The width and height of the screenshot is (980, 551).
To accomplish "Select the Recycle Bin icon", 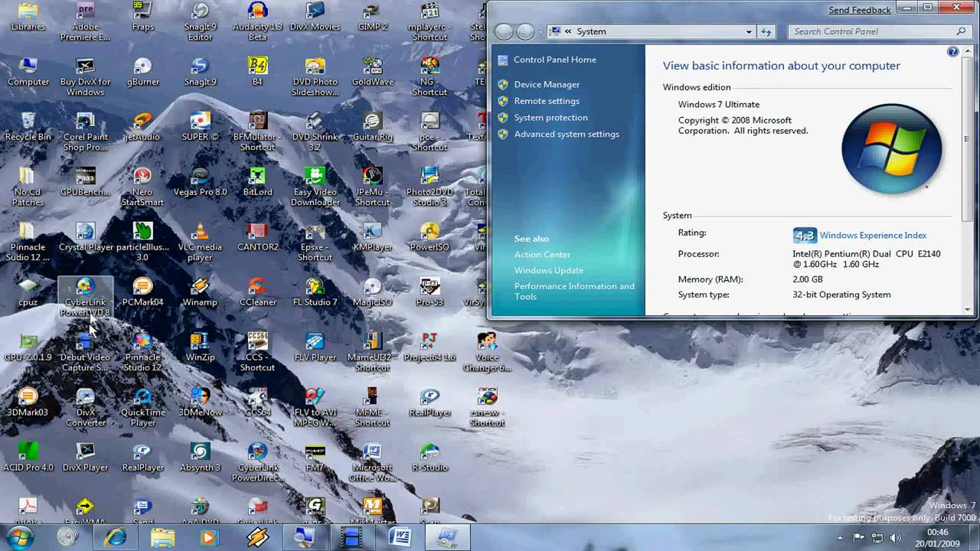I will pyautogui.click(x=28, y=127).
